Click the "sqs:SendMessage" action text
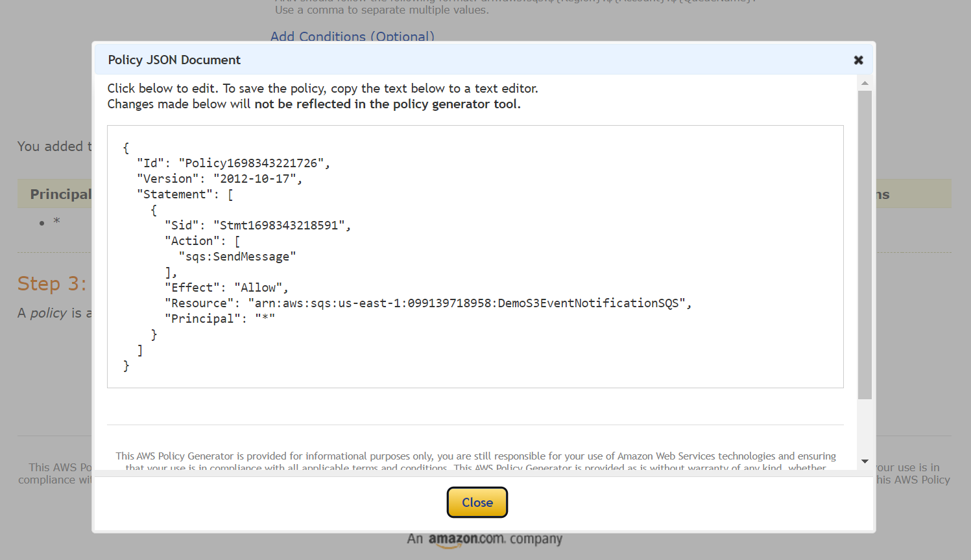This screenshot has height=560, width=971. (237, 257)
